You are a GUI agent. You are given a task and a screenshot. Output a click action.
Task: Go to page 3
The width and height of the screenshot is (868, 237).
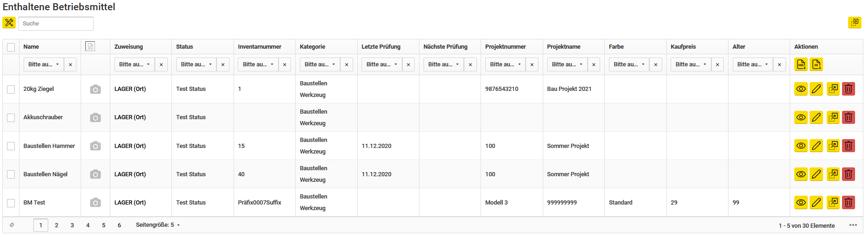pyautogui.click(x=72, y=225)
